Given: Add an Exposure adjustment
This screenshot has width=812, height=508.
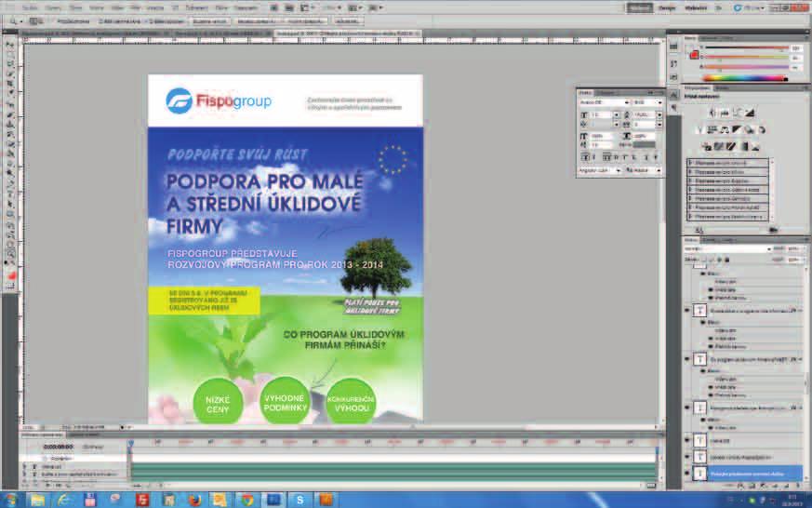Looking at the screenshot, I should [750, 113].
